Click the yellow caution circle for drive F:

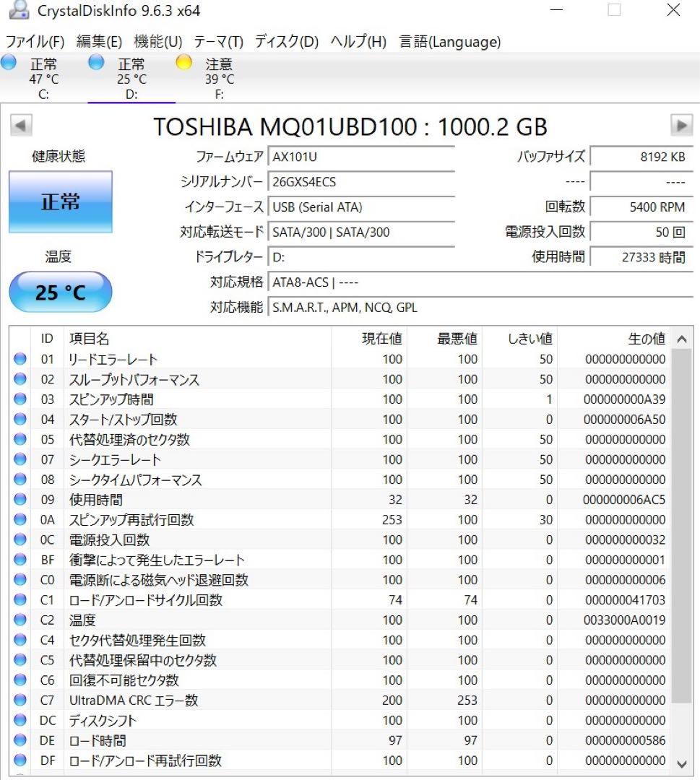[183, 62]
